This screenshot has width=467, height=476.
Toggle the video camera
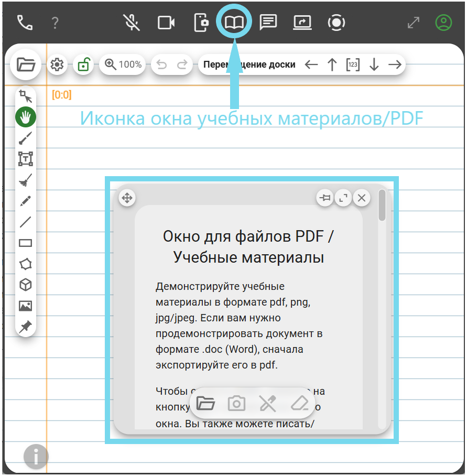pyautogui.click(x=166, y=23)
